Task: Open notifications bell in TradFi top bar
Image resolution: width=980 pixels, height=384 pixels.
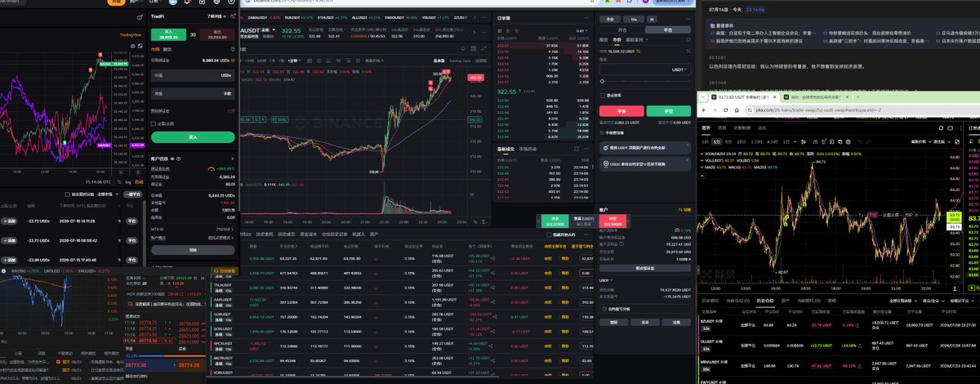Action: (x=187, y=2)
